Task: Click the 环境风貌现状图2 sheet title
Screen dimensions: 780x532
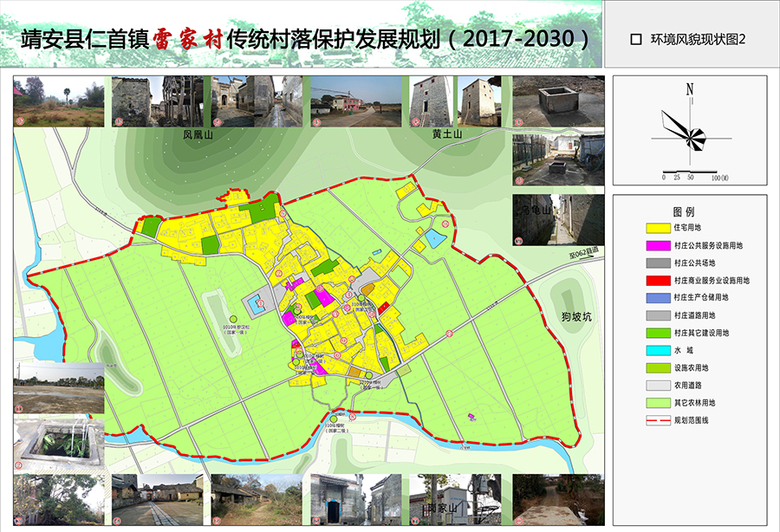Action: click(698, 39)
